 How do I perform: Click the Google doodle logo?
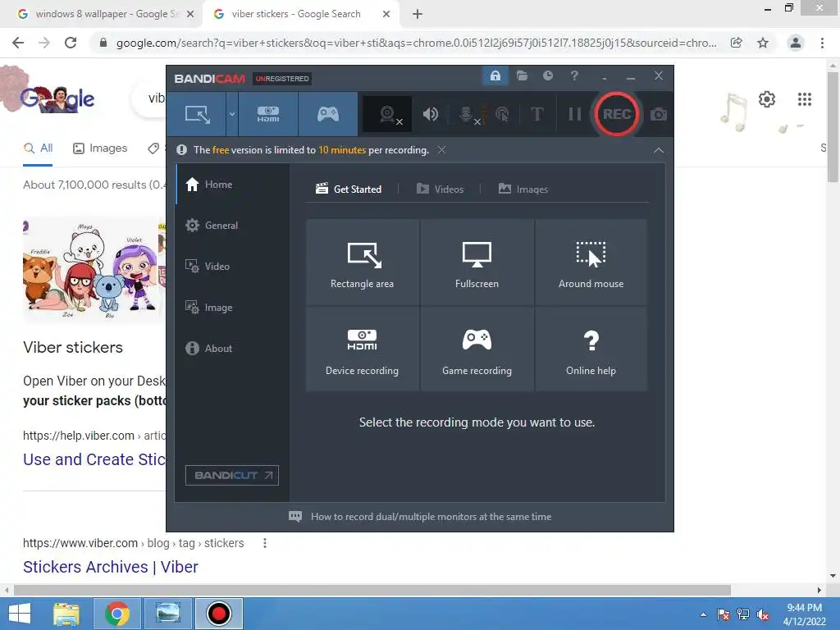(x=57, y=99)
